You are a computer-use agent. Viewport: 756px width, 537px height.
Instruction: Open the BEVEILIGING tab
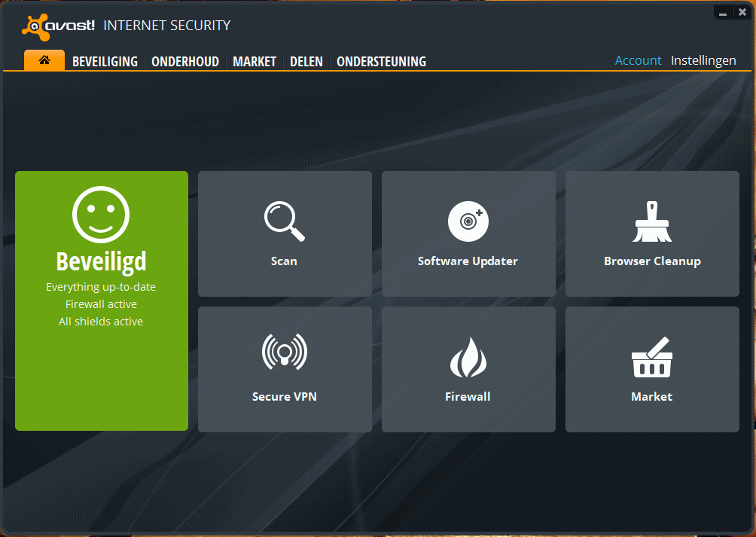pos(105,62)
